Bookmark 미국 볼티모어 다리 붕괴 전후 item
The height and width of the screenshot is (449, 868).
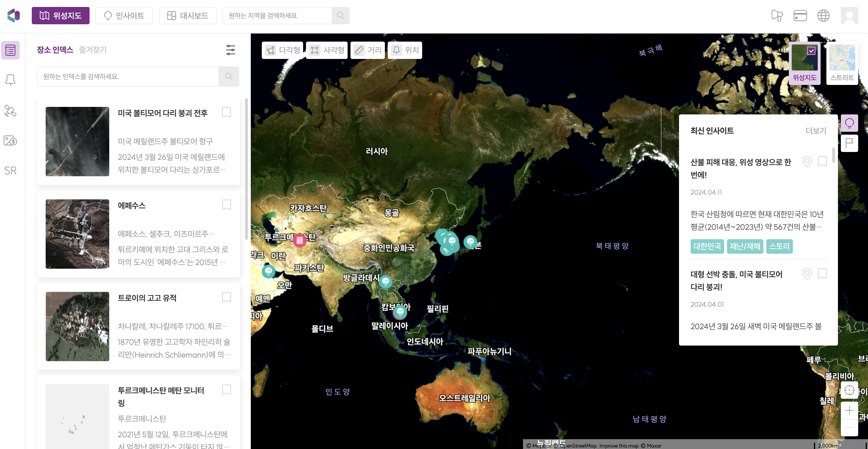[x=227, y=112]
